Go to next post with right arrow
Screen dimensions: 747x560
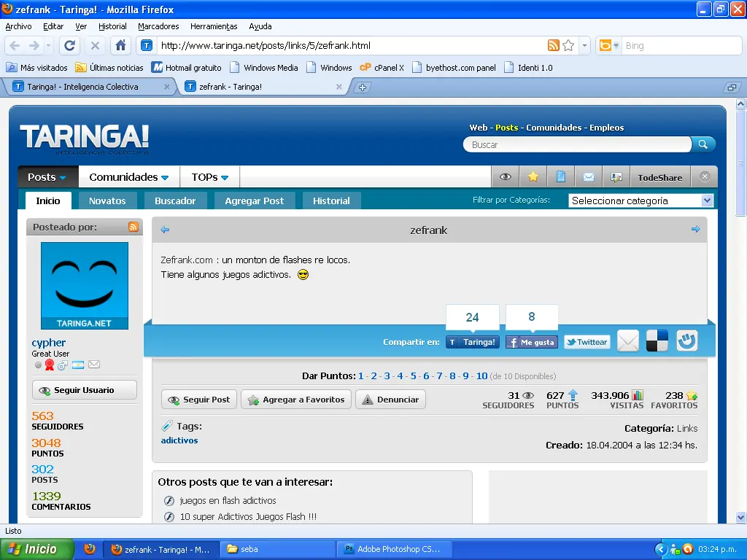tap(695, 230)
